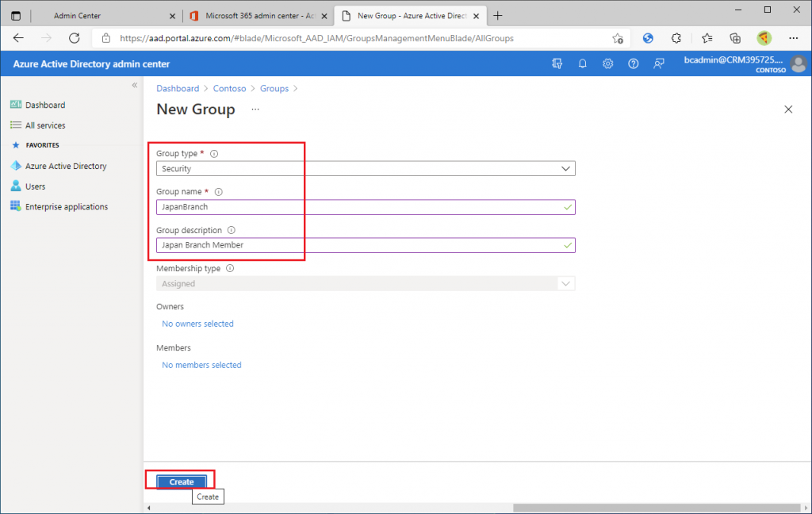View site information lock icon
This screenshot has height=514, width=812.
click(106, 38)
